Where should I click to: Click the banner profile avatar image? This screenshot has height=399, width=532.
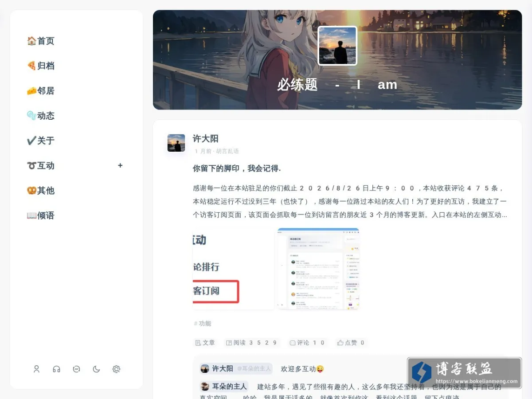click(x=337, y=46)
